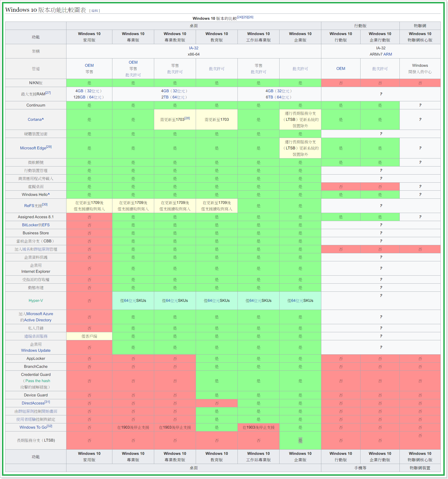Click 批次許可 link under Windows 10 教育版

(217, 69)
